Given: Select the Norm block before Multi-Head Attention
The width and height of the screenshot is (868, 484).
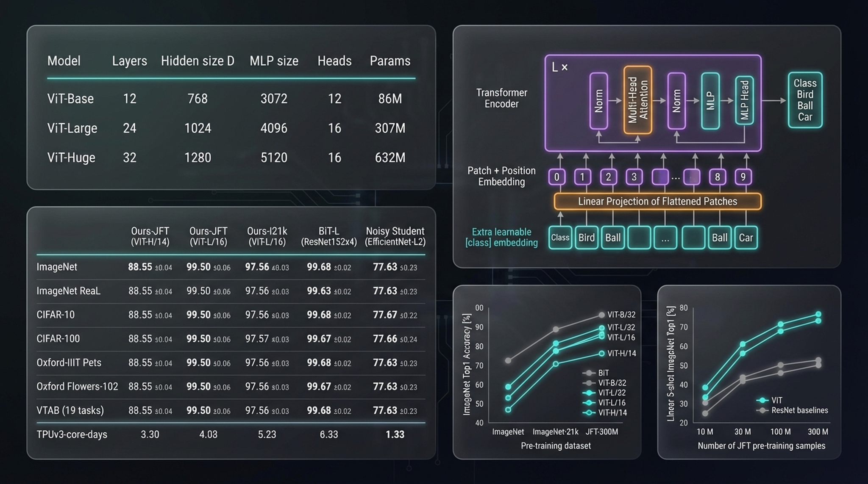Looking at the screenshot, I should pyautogui.click(x=598, y=101).
